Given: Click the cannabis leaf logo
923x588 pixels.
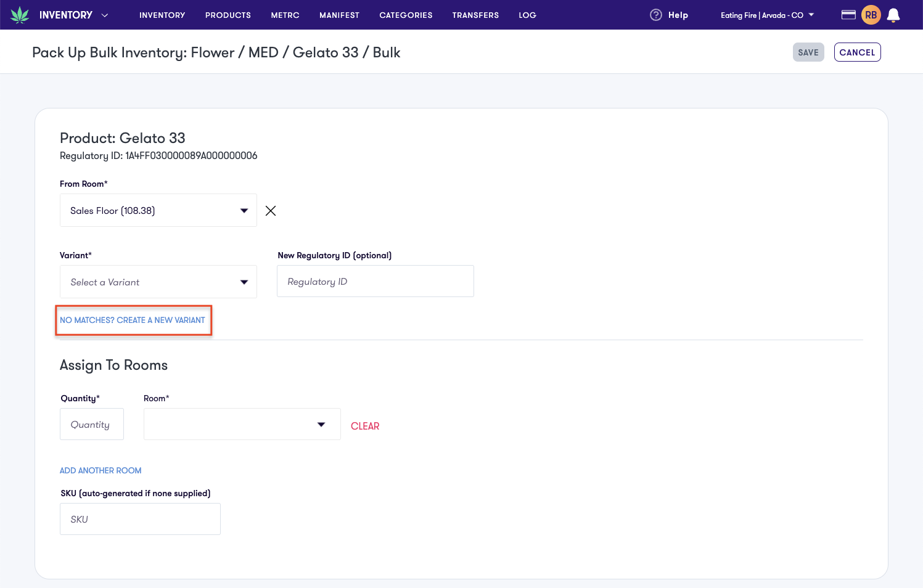Looking at the screenshot, I should point(20,14).
